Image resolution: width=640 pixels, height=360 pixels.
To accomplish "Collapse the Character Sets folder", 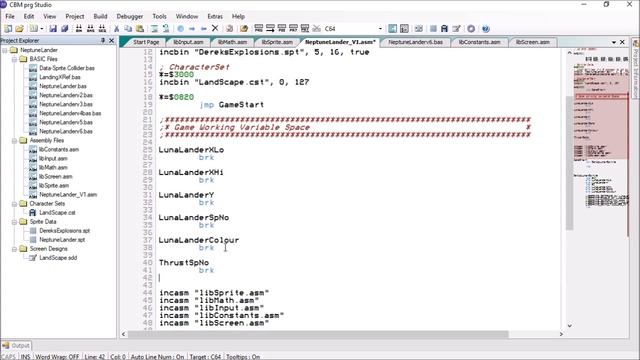I will point(14,204).
